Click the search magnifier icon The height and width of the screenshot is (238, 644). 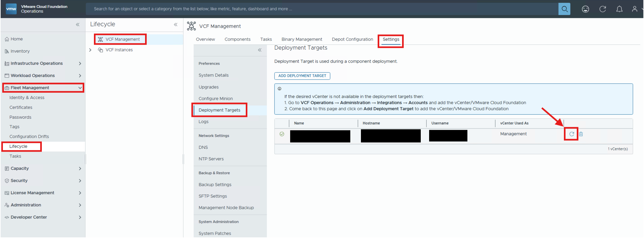pos(564,9)
